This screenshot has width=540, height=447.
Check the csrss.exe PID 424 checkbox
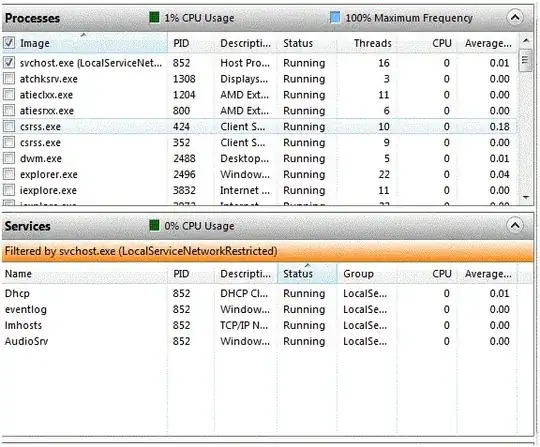9,126
